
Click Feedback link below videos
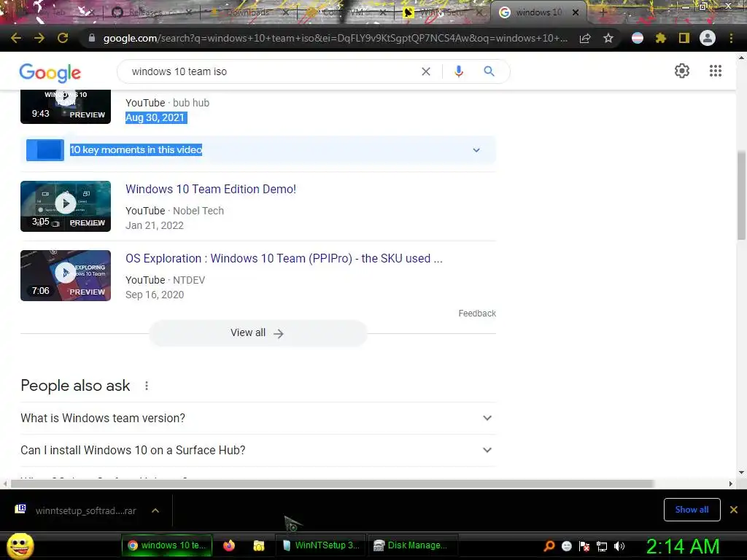click(477, 314)
